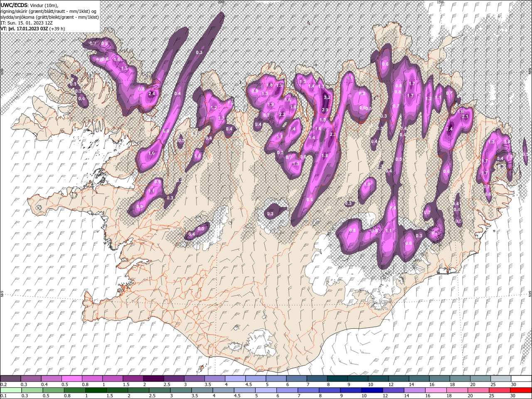Click the '15W' longitude label
532x399 pixels.
tap(441, 2)
